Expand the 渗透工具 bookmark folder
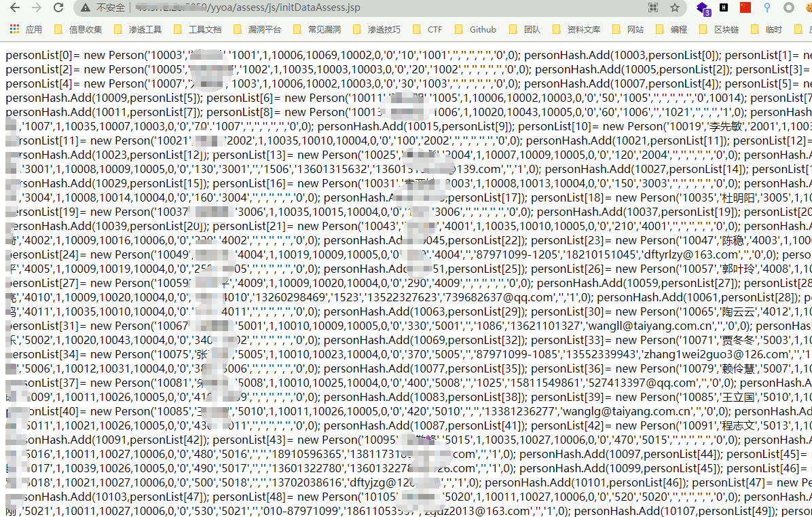The image size is (812, 517). [138, 30]
